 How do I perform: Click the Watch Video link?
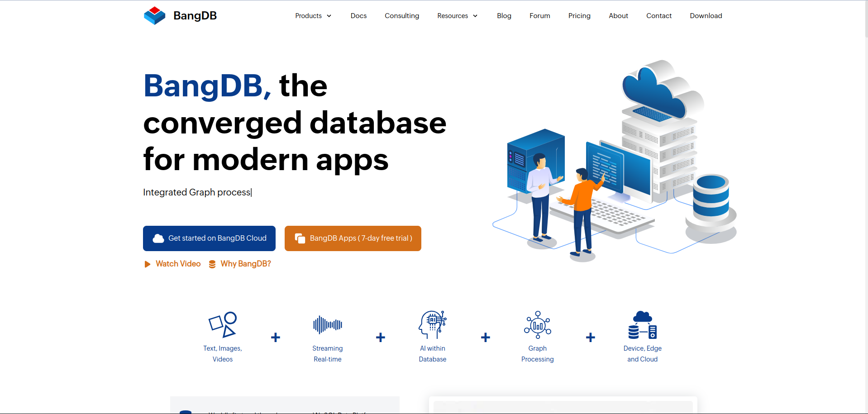pos(178,264)
